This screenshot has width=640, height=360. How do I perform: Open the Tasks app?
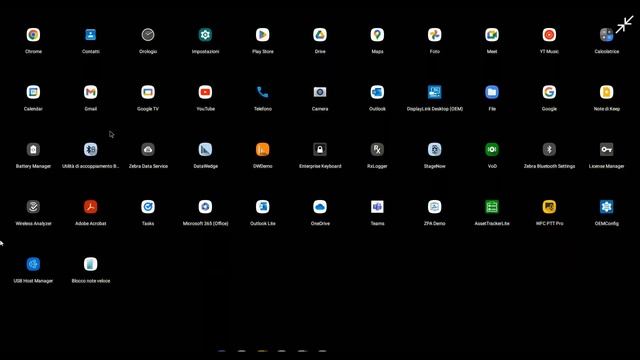click(x=148, y=207)
